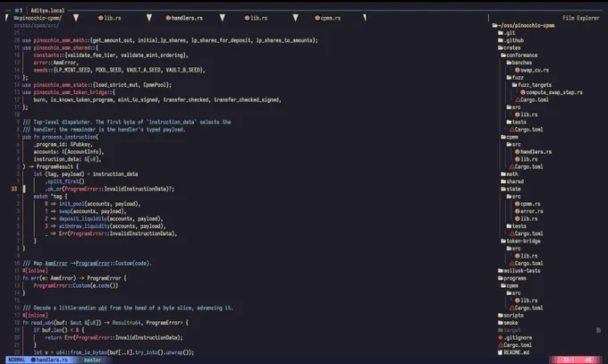
Task: Click the triangle icon of the root Cargo.toml
Action: click(500, 345)
